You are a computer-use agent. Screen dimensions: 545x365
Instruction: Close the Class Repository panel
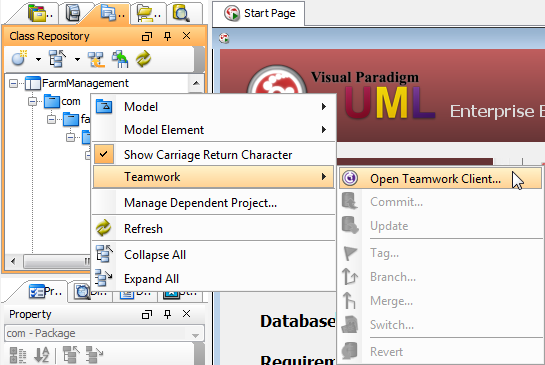(187, 36)
